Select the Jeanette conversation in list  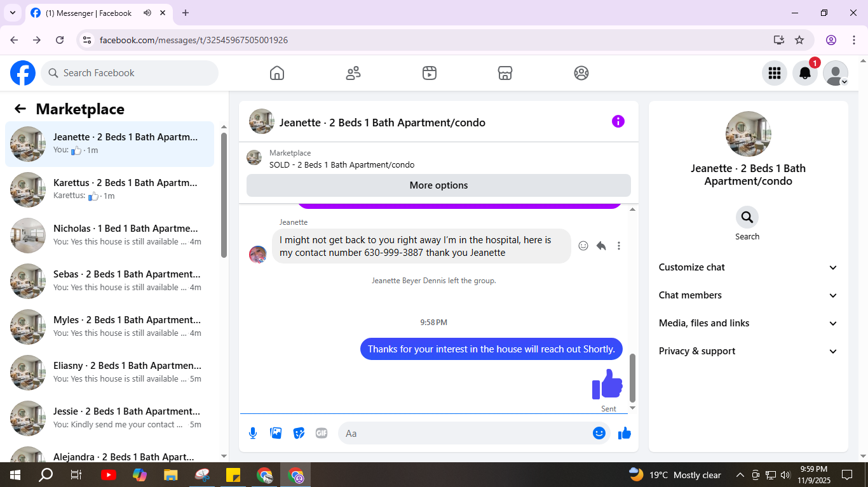(x=110, y=144)
